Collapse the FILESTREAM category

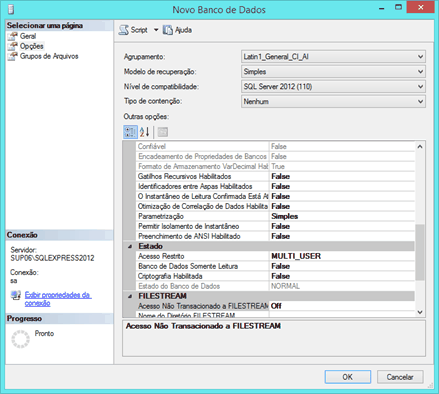pos(130,296)
